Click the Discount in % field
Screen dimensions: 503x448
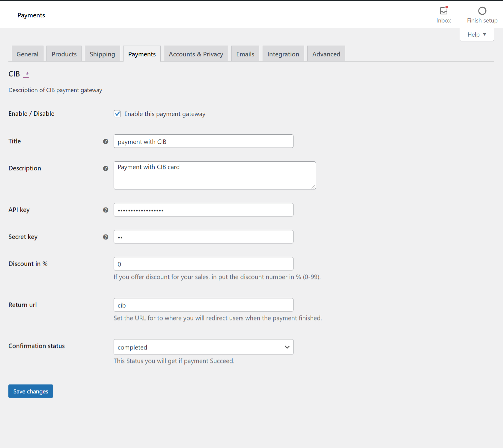click(x=203, y=264)
